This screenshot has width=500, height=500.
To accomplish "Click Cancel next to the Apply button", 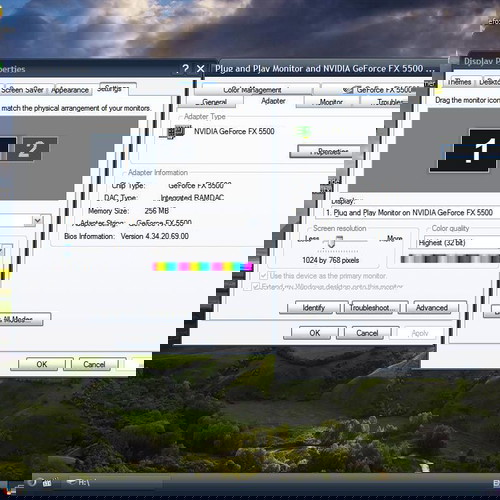I will tap(367, 333).
